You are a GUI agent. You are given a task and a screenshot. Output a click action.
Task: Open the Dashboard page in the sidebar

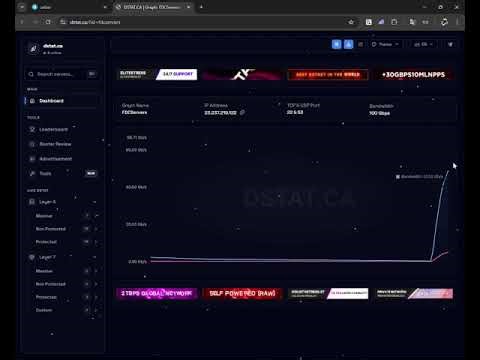pyautogui.click(x=62, y=101)
